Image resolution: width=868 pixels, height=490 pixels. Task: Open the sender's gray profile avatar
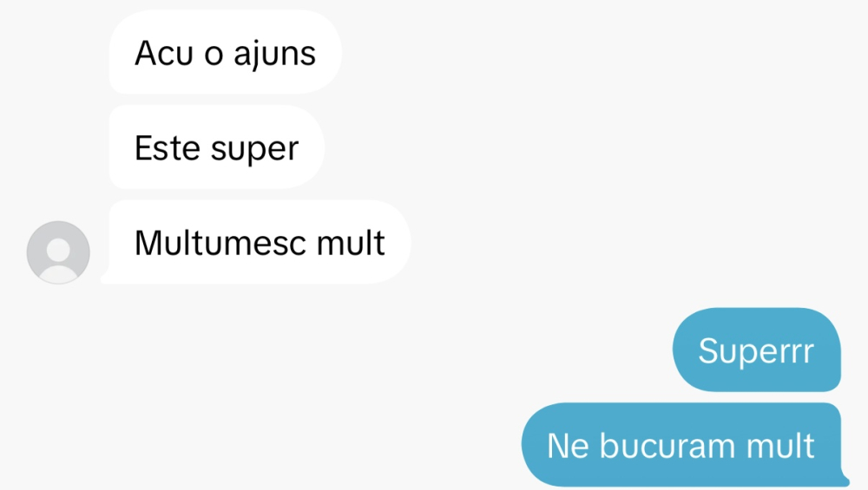pos(58,252)
